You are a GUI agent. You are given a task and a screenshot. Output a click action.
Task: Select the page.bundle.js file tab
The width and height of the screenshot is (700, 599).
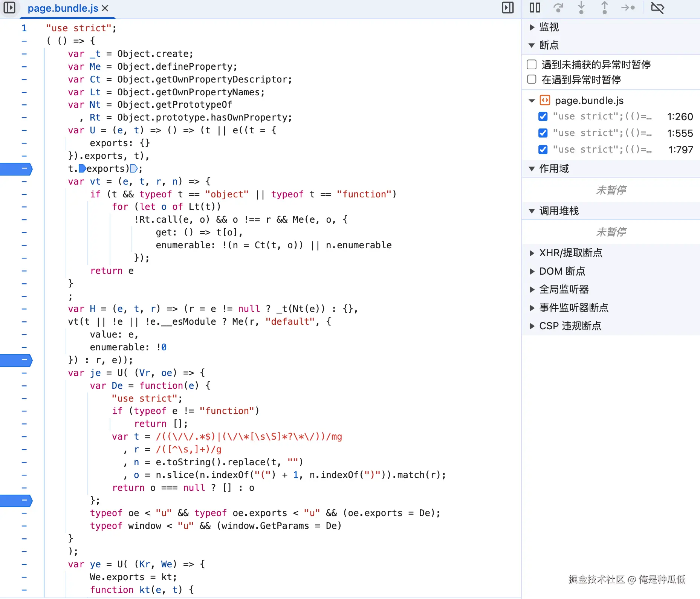63,8
